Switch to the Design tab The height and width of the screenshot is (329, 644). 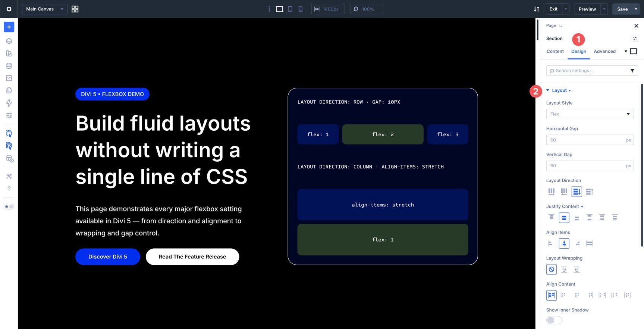pos(578,51)
